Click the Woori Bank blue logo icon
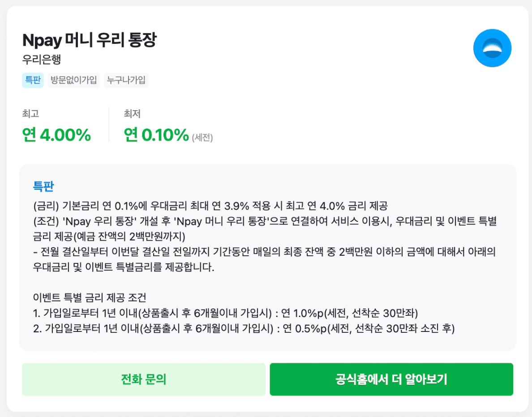Screen dimensions: 532x417 tap(492, 48)
